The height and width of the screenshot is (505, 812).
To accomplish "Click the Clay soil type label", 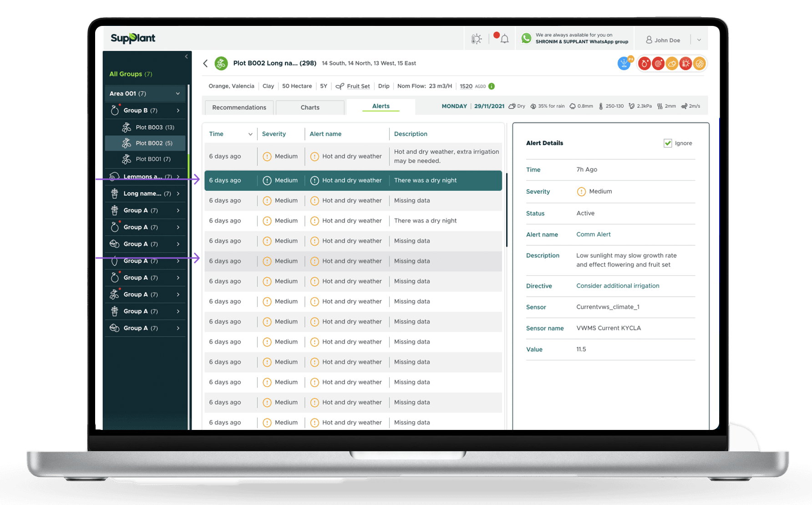I will pos(268,86).
